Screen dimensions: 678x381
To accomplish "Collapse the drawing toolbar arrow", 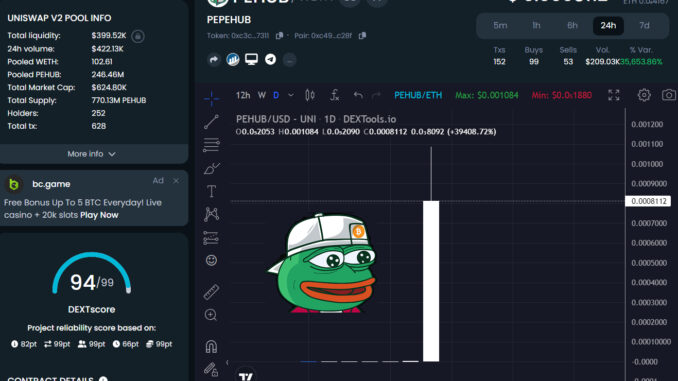I will (x=227, y=362).
